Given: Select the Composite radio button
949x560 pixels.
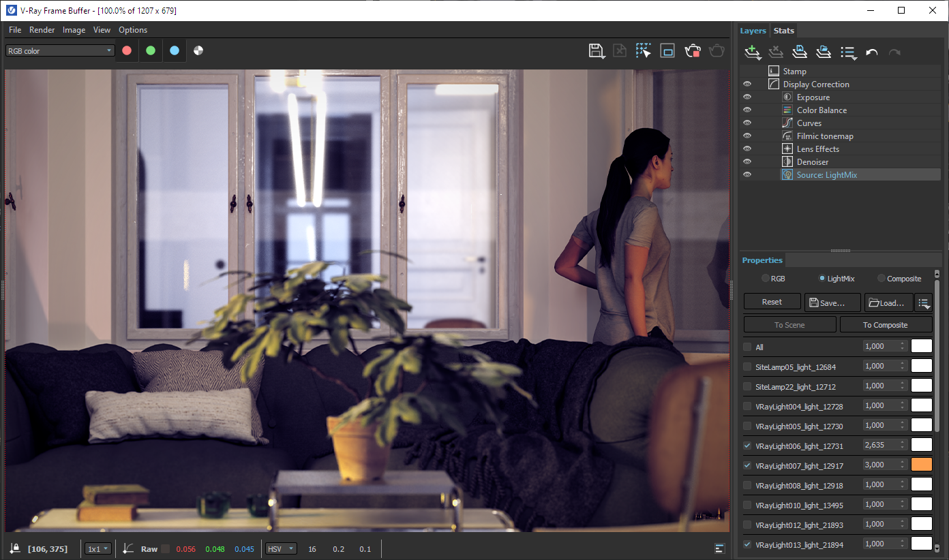Looking at the screenshot, I should (x=881, y=279).
